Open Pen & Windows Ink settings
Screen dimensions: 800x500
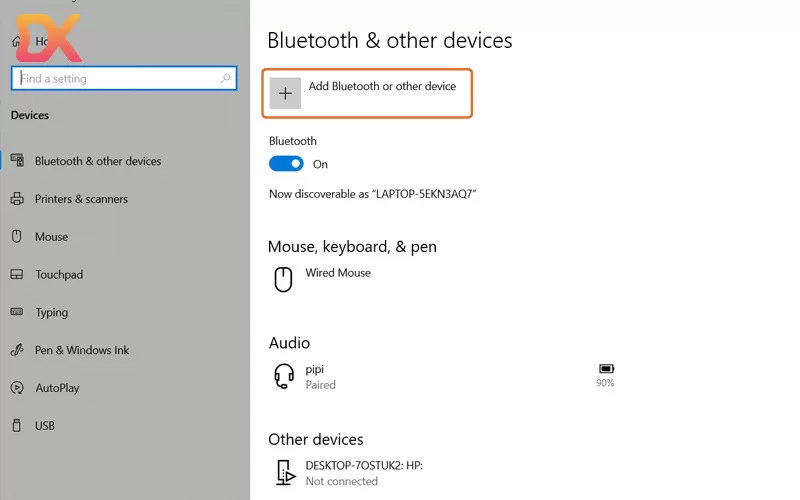(82, 350)
